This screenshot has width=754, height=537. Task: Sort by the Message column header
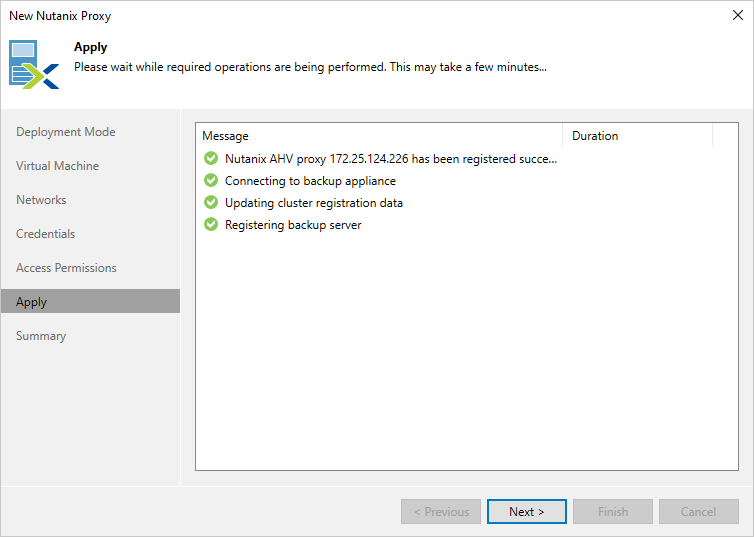click(x=379, y=136)
